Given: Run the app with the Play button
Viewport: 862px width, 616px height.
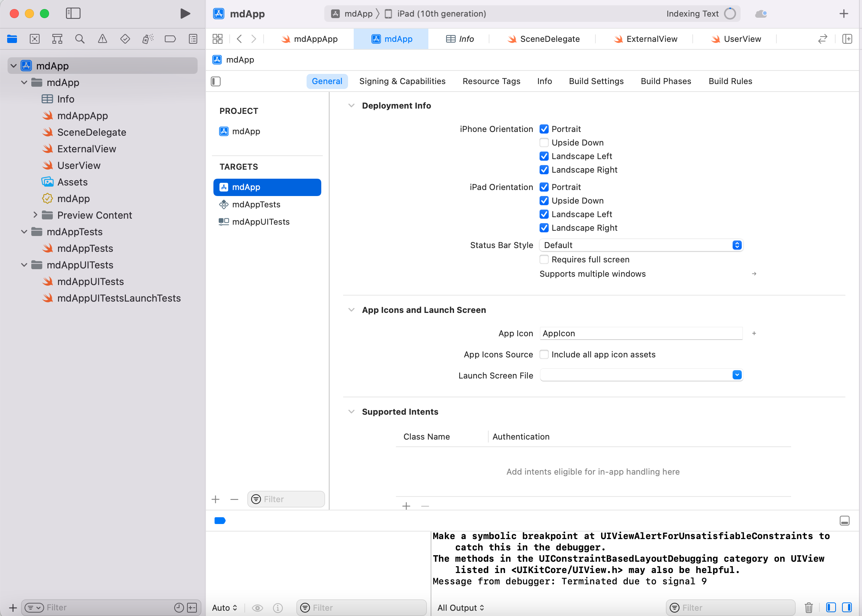Looking at the screenshot, I should pos(185,13).
